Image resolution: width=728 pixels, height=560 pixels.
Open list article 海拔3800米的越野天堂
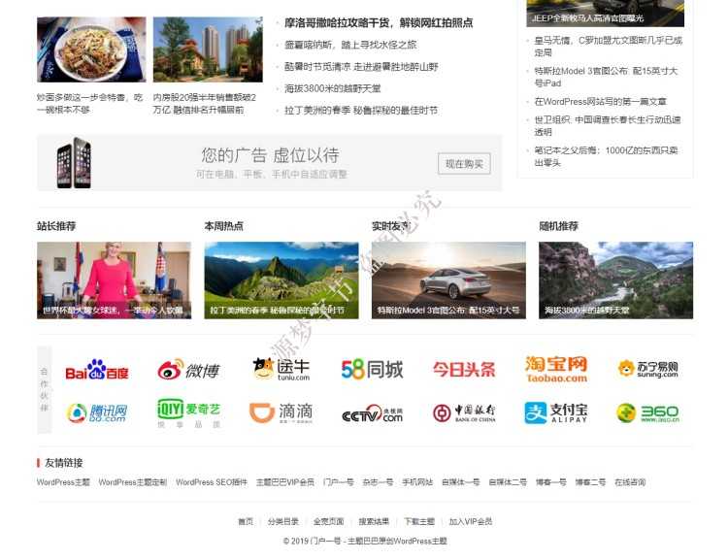click(x=332, y=88)
